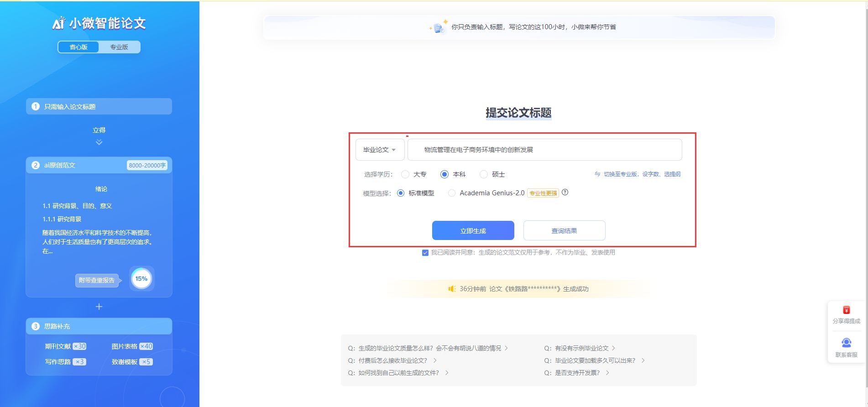Expand FAQ 是否支持开发票 chevron
Image resolution: width=868 pixels, height=407 pixels.
pyautogui.click(x=607, y=373)
